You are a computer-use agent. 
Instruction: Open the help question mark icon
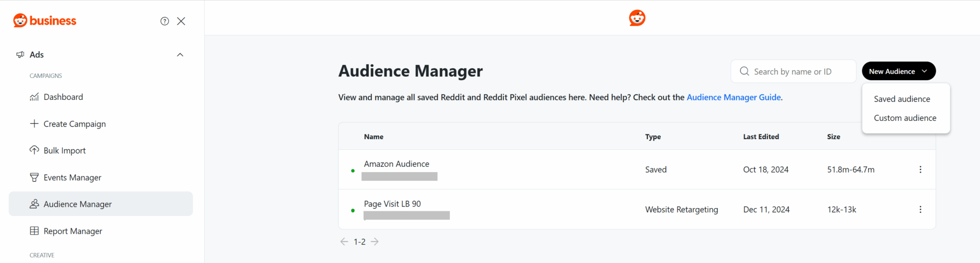pos(165,21)
